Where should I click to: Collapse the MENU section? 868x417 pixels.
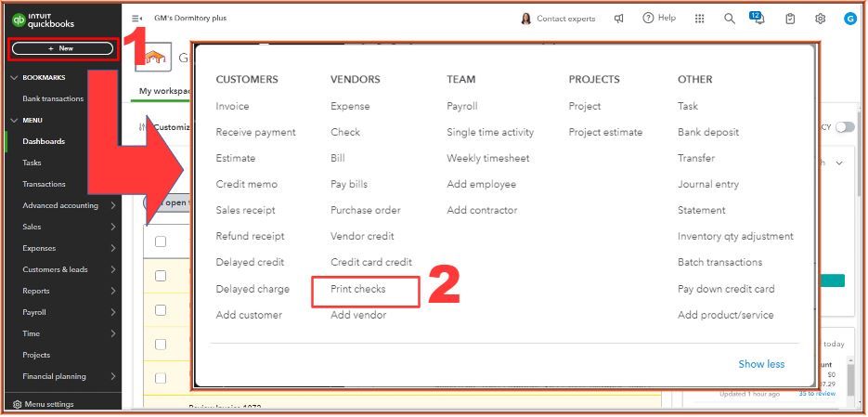(15, 120)
